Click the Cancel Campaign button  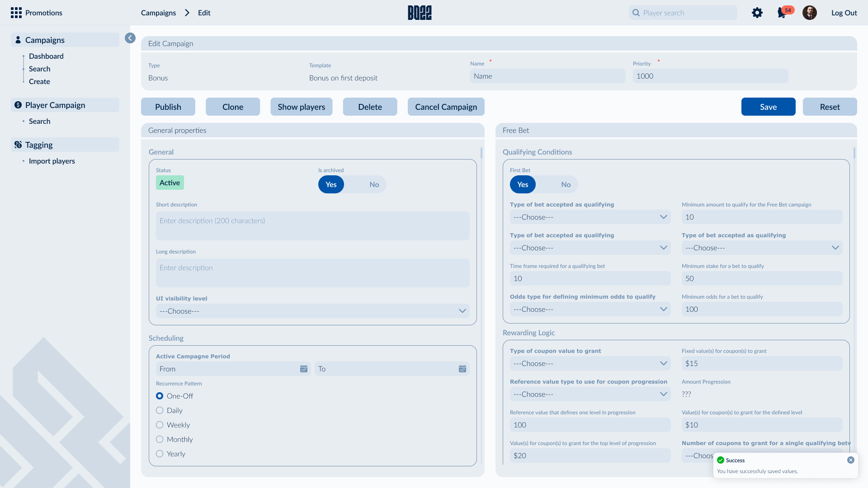pos(446,107)
